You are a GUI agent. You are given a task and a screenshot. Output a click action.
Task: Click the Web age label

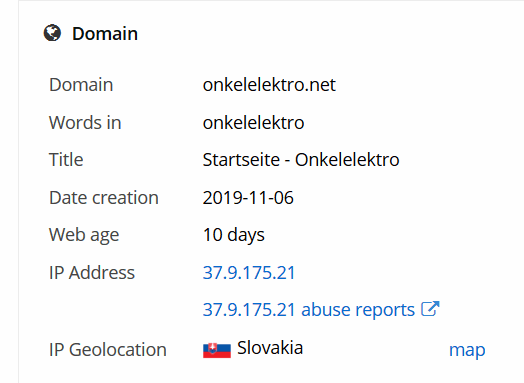coord(84,235)
